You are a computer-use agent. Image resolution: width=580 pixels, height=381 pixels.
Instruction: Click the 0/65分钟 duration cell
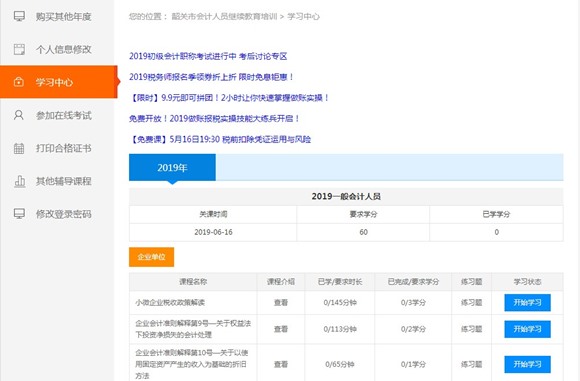tap(340, 364)
